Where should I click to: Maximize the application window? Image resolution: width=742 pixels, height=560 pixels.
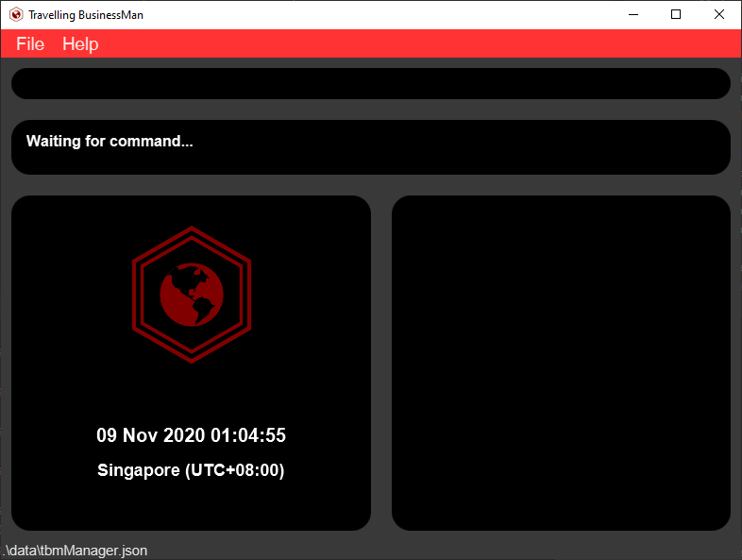point(676,15)
